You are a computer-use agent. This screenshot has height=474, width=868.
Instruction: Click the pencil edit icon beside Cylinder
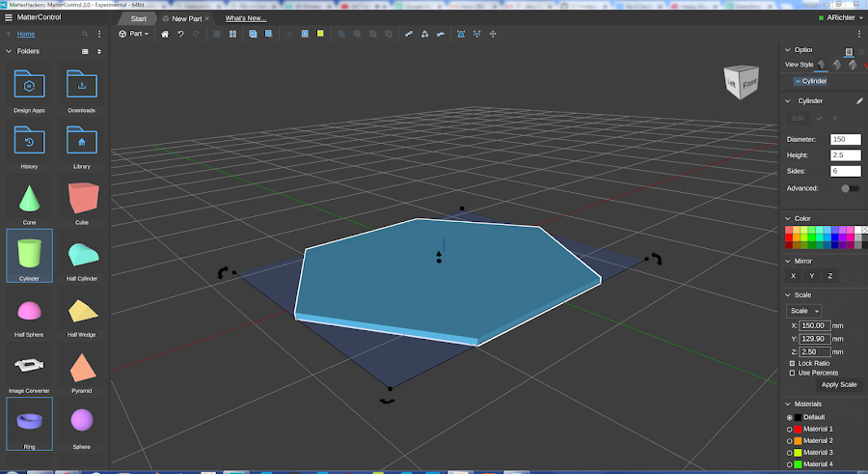click(859, 100)
